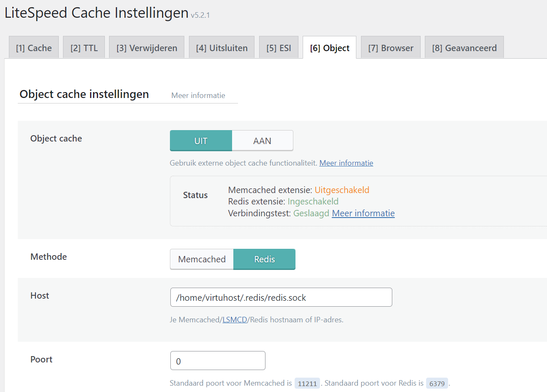The width and height of the screenshot is (547, 392).
Task: Go to the [4] Uitsluiten tab
Action: click(222, 47)
